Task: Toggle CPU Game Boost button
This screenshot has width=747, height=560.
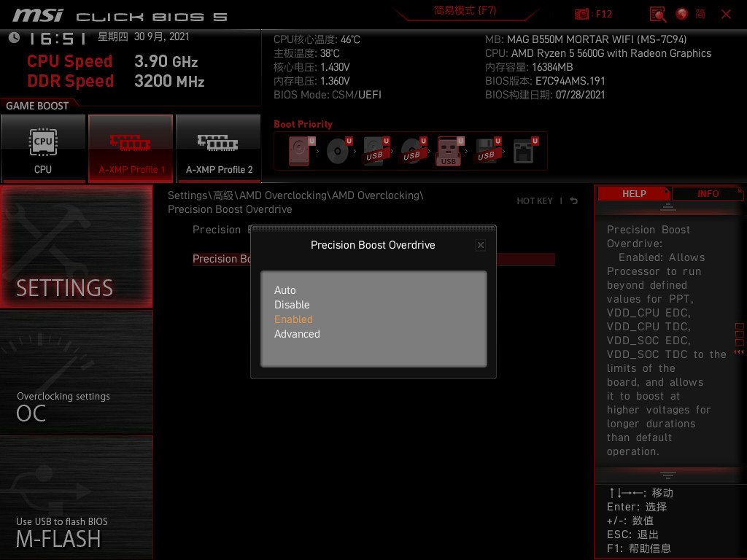Action: coord(43,148)
